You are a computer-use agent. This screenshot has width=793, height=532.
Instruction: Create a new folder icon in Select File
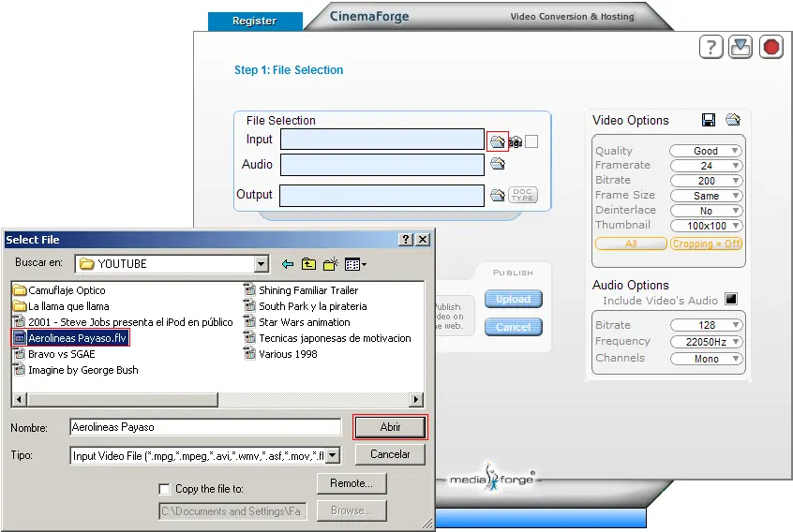(331, 264)
